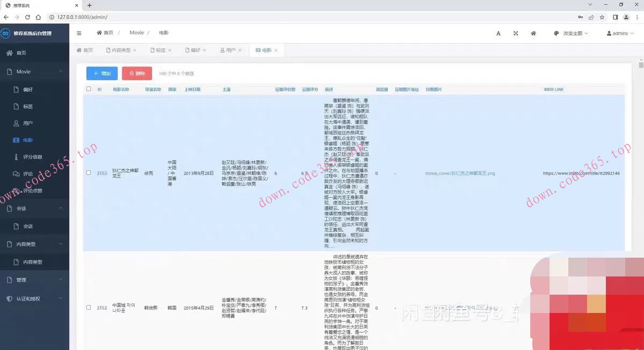
Task: Bookmark page with star icon
Action: (x=601, y=17)
